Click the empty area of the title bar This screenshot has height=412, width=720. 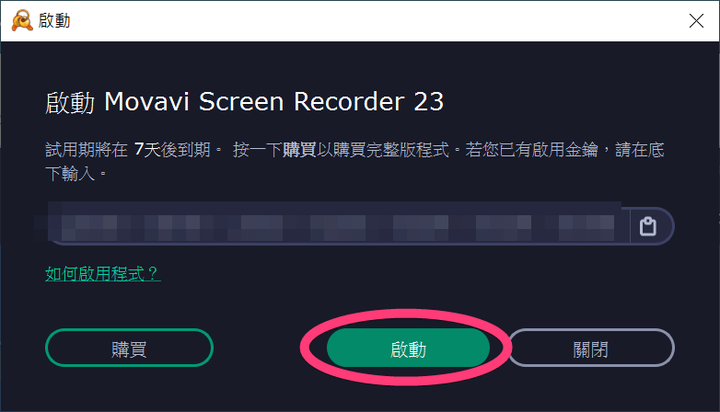[367, 21]
